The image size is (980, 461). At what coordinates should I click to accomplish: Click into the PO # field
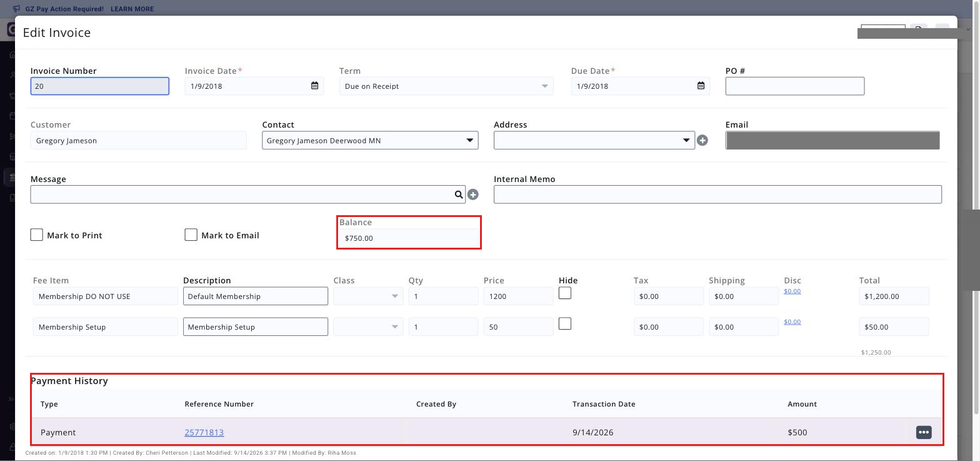795,86
